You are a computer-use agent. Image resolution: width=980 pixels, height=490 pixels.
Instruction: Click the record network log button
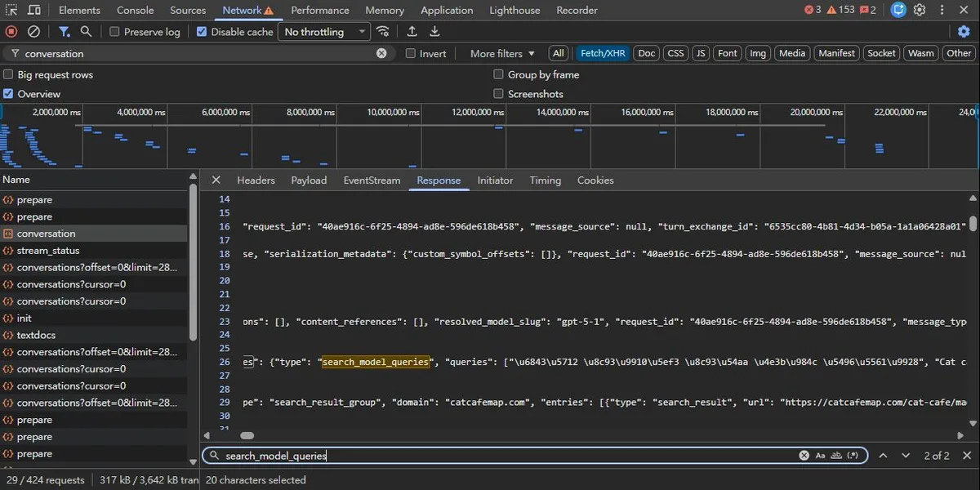coord(11,32)
